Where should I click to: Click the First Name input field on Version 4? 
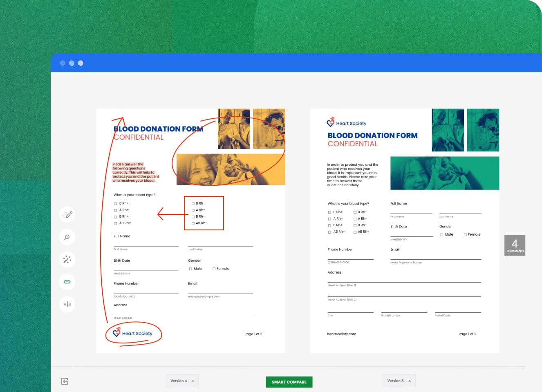[x=146, y=245]
